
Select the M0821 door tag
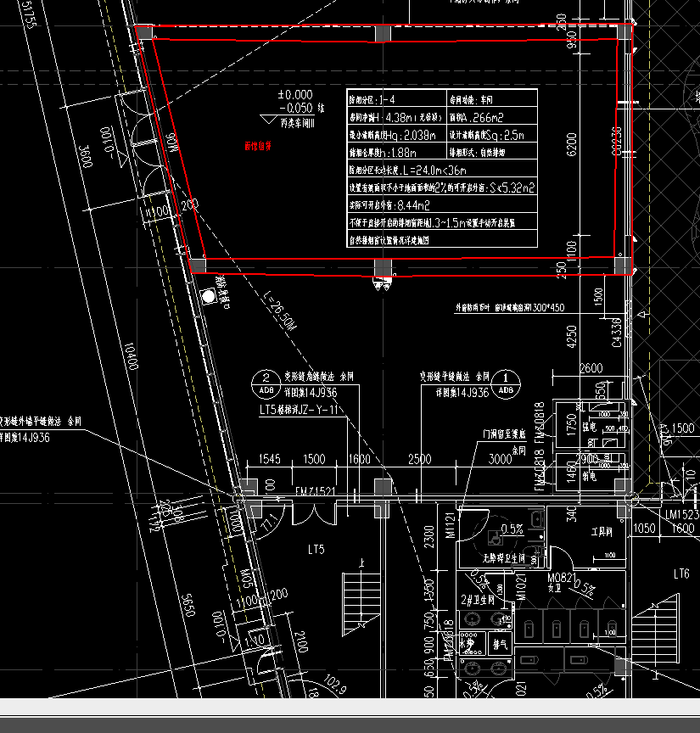click(x=564, y=579)
